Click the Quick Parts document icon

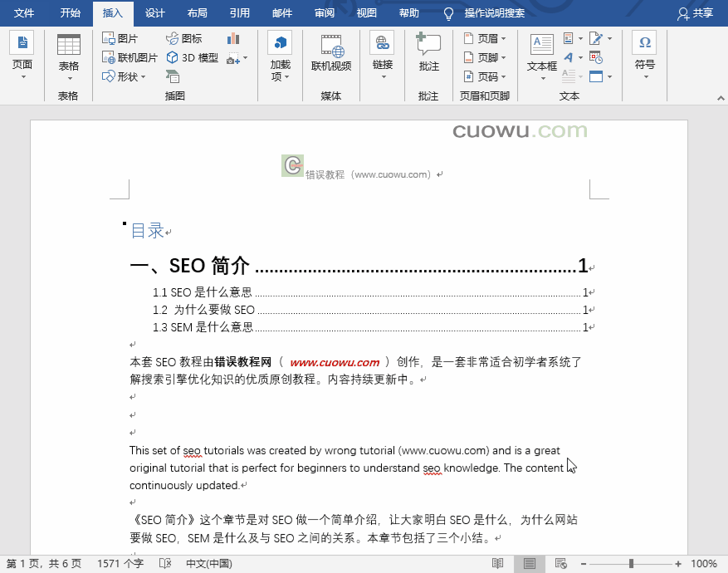point(569,38)
